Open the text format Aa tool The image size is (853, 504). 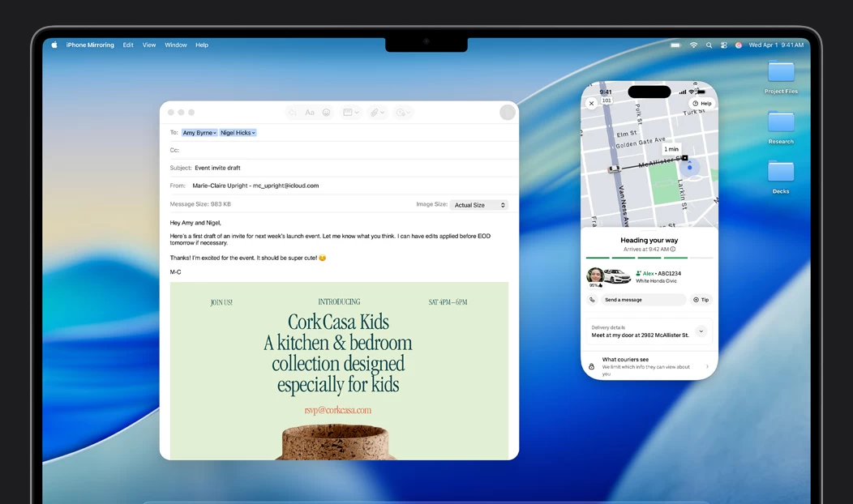click(x=310, y=113)
